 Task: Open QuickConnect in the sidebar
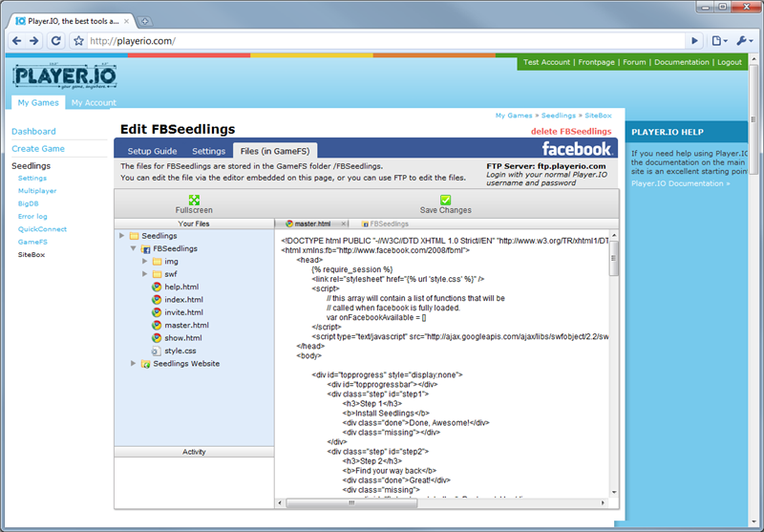click(42, 229)
